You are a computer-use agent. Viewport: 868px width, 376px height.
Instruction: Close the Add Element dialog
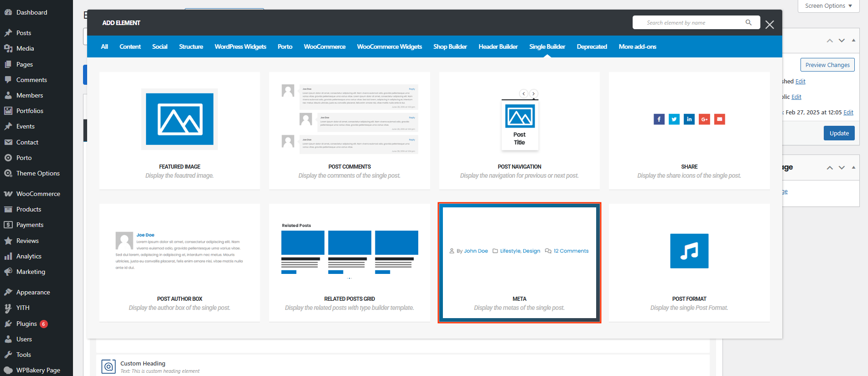tap(770, 25)
